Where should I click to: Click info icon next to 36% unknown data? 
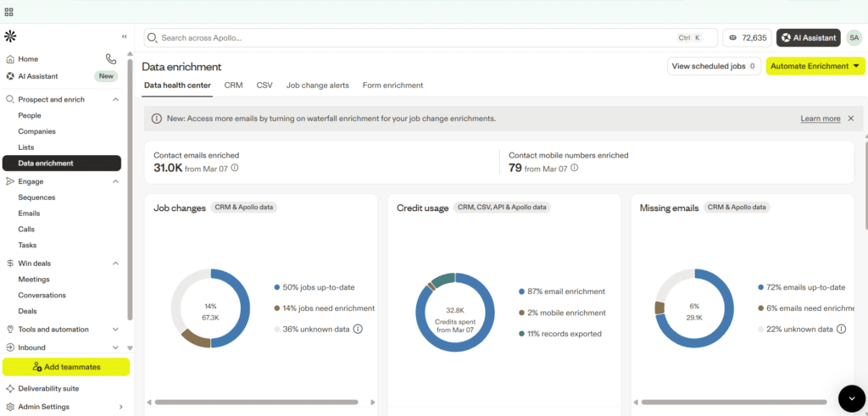[358, 329]
